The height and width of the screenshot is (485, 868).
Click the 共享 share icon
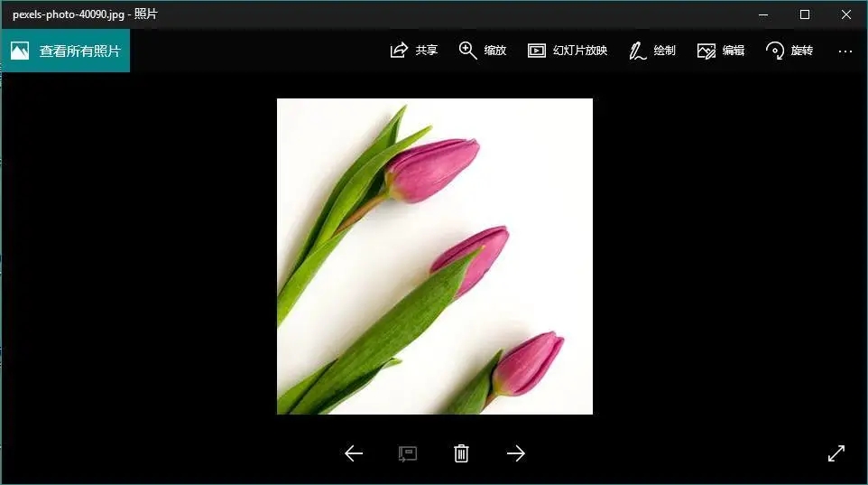(x=399, y=51)
